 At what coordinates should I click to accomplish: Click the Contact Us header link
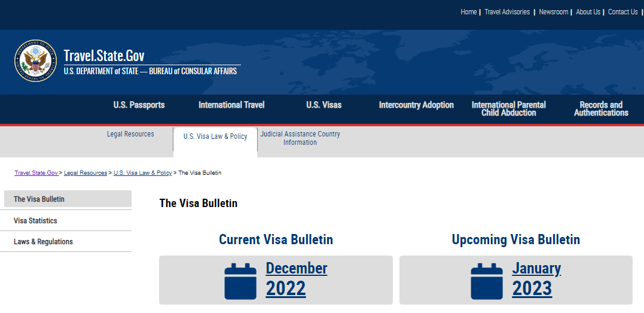pos(623,12)
